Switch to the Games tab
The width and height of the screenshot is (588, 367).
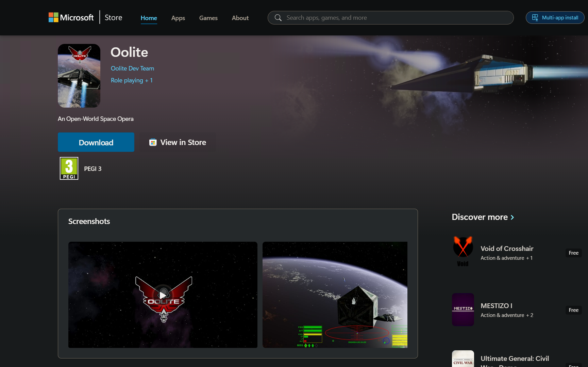tap(208, 18)
